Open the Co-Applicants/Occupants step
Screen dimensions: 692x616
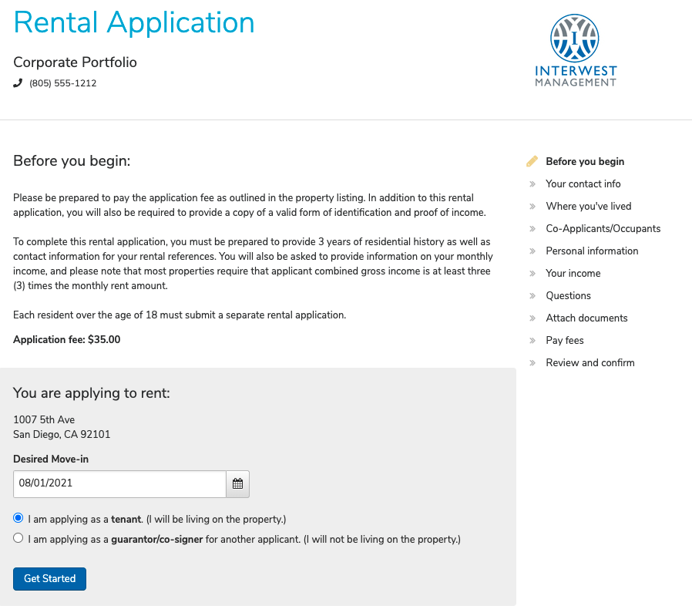(603, 229)
